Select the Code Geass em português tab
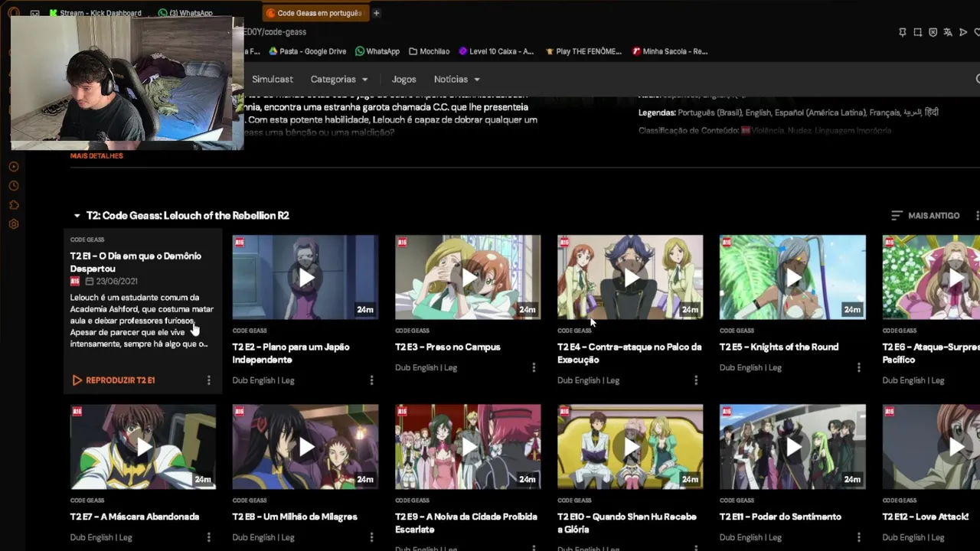This screenshot has height=551, width=980. coord(314,13)
